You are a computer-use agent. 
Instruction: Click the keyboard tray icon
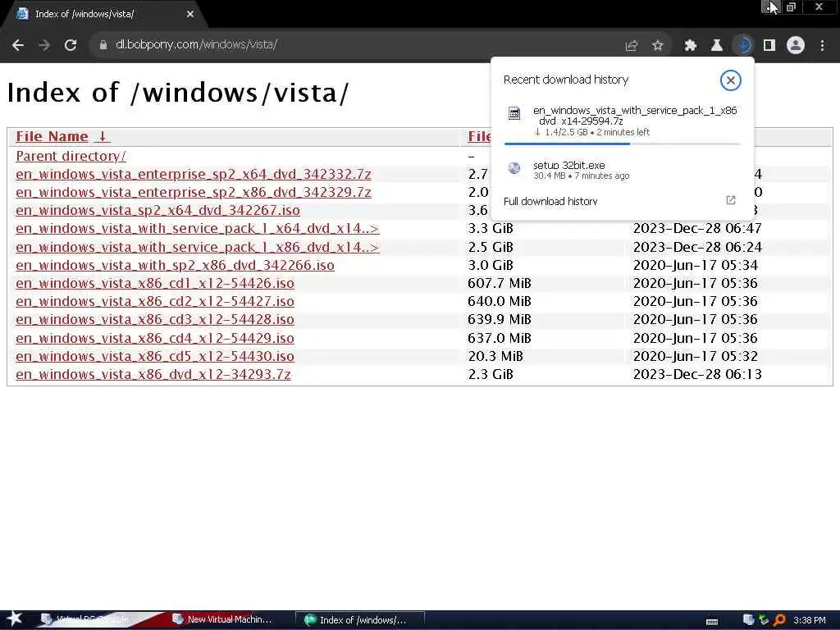click(712, 622)
